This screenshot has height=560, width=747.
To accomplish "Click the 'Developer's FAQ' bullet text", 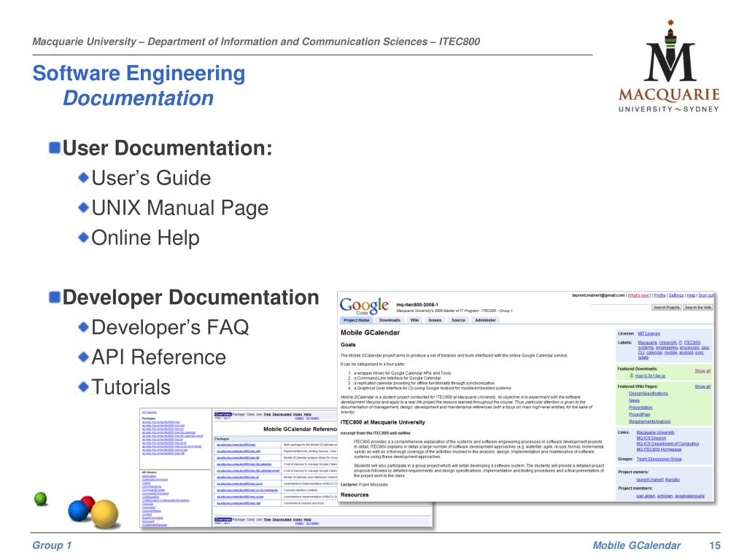I will click(170, 327).
